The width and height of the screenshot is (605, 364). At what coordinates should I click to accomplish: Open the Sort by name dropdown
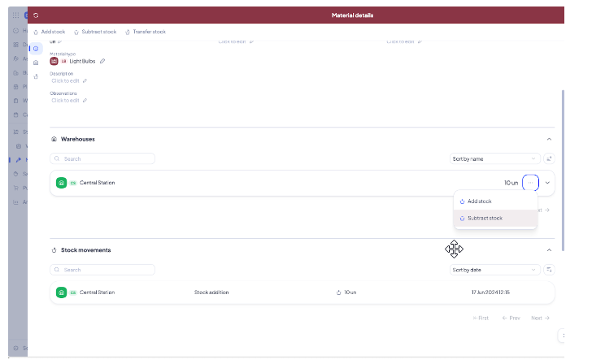pyautogui.click(x=494, y=158)
